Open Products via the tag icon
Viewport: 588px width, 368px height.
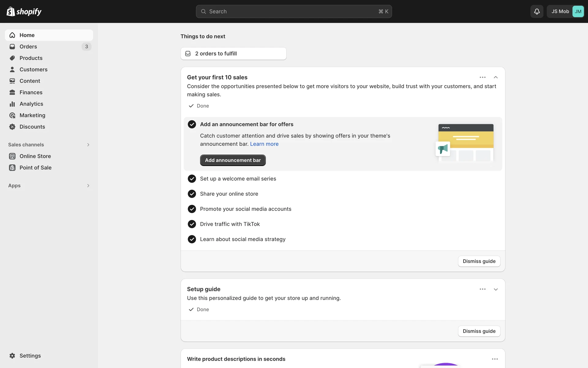pyautogui.click(x=12, y=58)
